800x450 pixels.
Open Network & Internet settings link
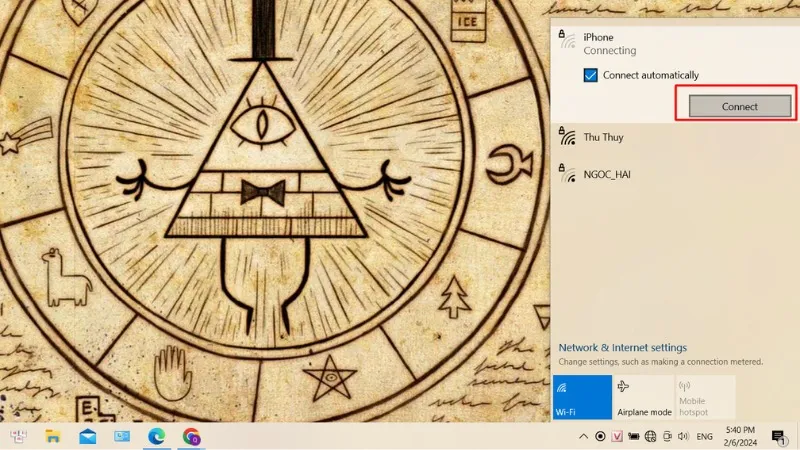pyautogui.click(x=622, y=348)
